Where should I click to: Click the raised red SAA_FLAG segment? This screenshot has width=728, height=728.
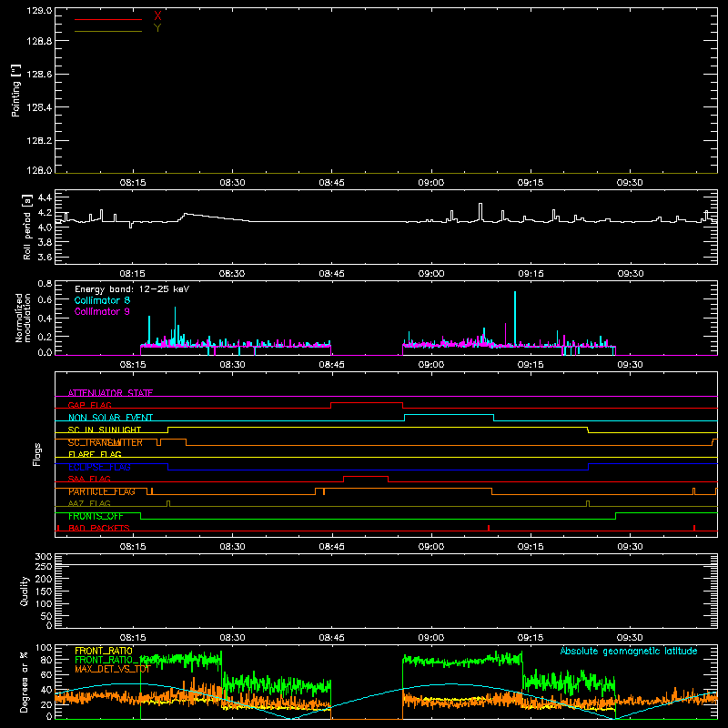(x=366, y=476)
